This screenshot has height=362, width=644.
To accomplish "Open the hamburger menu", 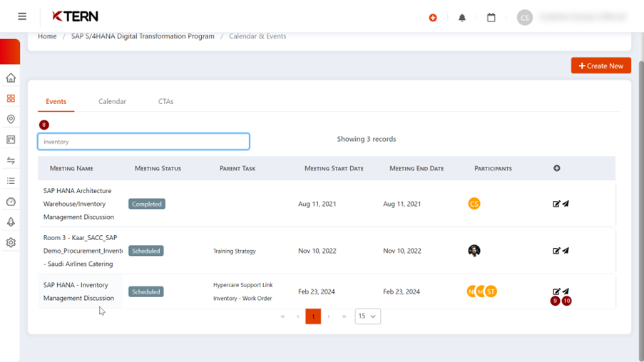I will pyautogui.click(x=22, y=16).
